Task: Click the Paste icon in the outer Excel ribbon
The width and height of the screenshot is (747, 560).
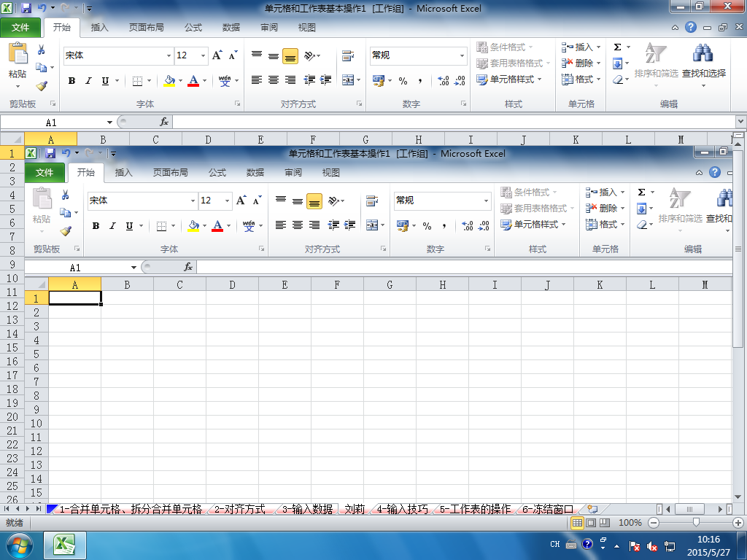Action: [18, 53]
